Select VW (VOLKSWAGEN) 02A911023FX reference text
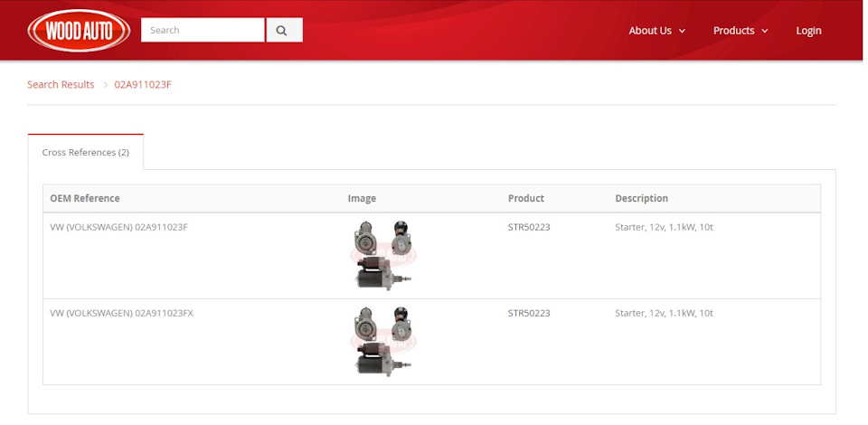The image size is (868, 425). click(122, 313)
